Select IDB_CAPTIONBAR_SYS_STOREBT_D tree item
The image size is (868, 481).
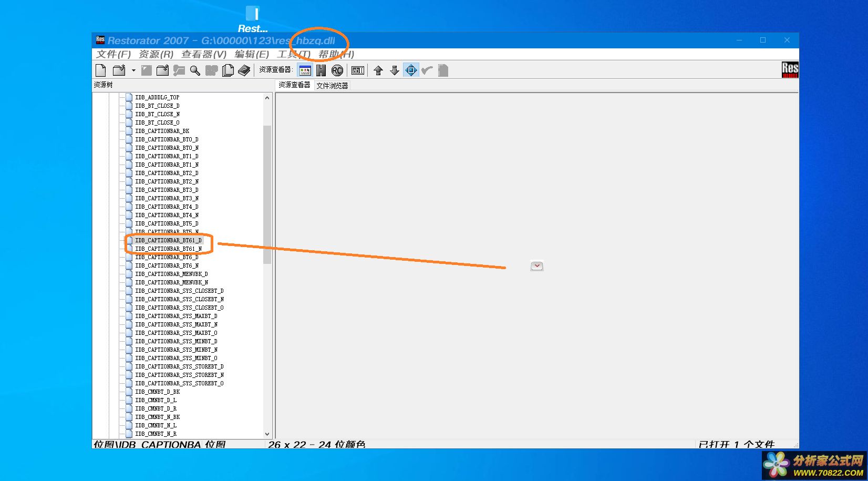179,366
